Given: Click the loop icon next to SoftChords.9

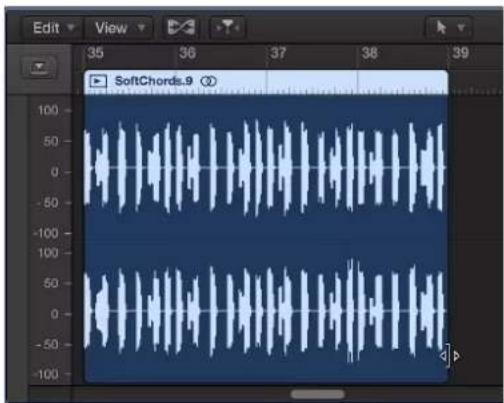Looking at the screenshot, I should (208, 81).
